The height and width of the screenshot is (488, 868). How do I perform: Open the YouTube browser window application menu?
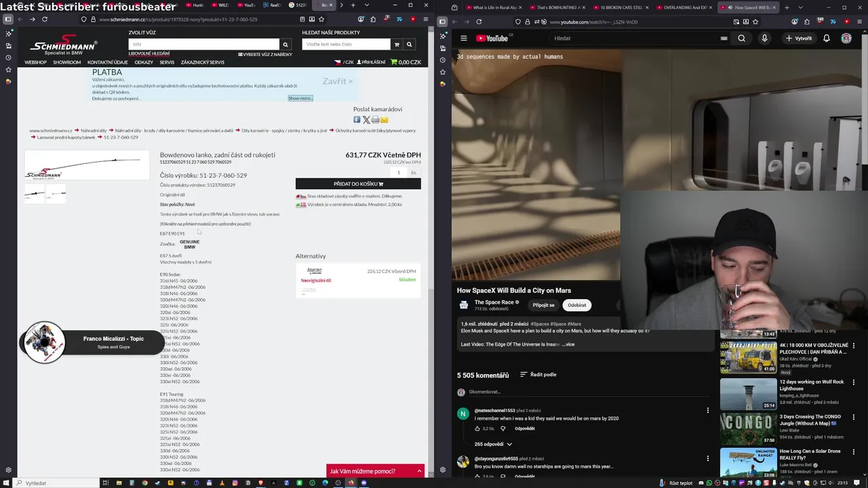[x=860, y=22]
